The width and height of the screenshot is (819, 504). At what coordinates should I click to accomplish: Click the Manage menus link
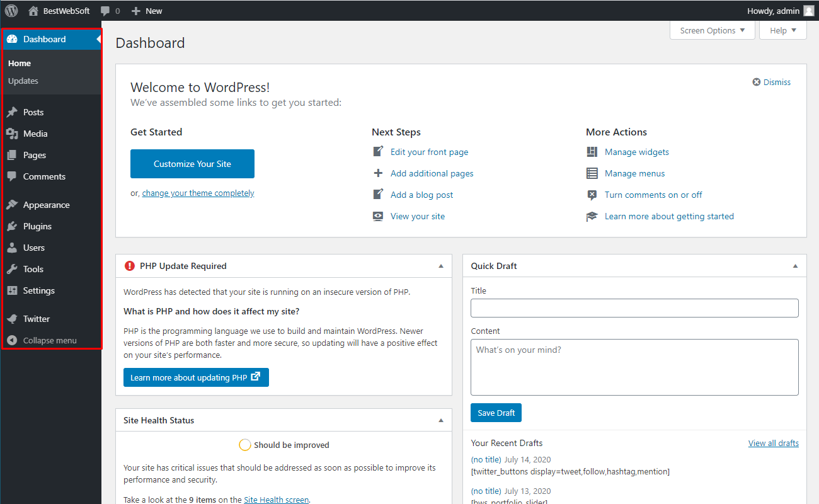(x=635, y=173)
